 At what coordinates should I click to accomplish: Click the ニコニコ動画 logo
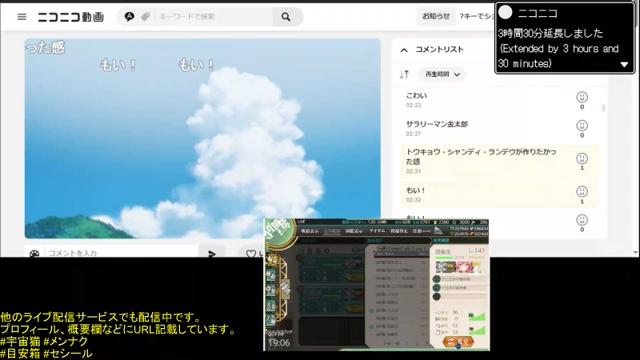click(71, 17)
